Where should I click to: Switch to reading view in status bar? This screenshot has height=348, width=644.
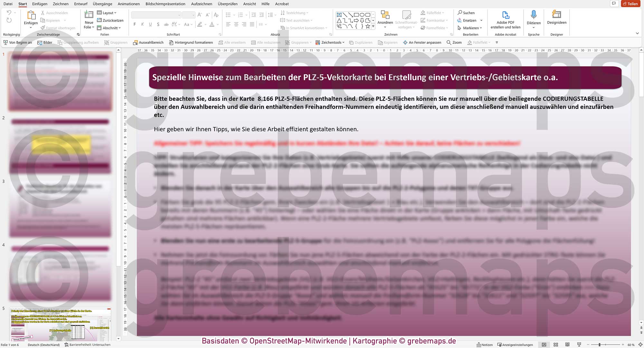tap(567, 345)
